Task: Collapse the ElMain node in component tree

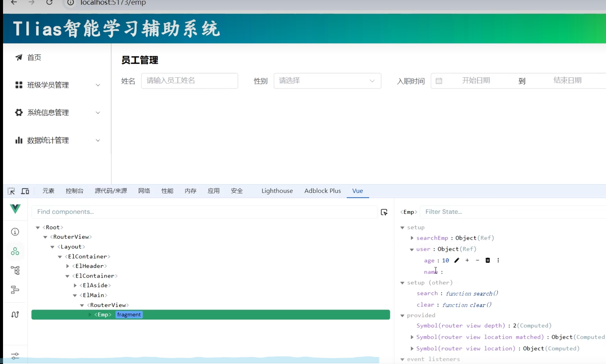Action: (x=75, y=295)
